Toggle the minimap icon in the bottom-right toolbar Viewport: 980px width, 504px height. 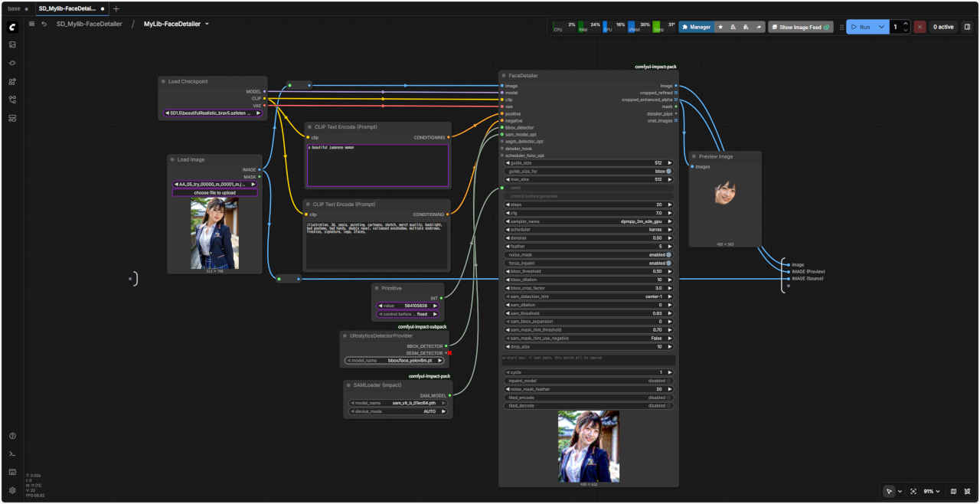(953, 491)
